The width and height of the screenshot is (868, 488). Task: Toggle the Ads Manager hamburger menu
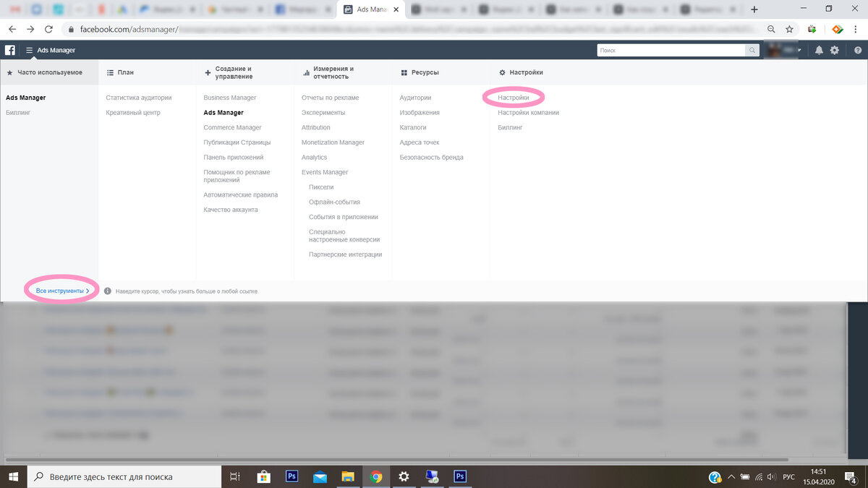(x=29, y=51)
